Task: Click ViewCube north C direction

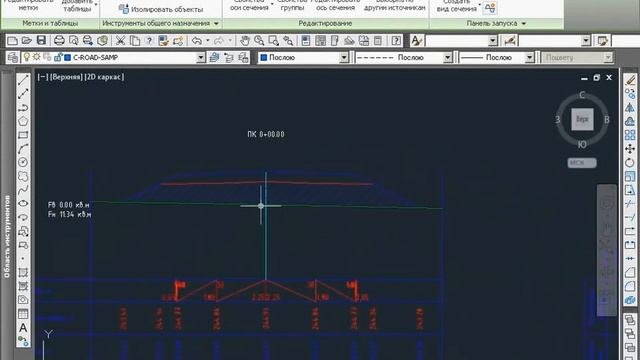Action: 582,95
